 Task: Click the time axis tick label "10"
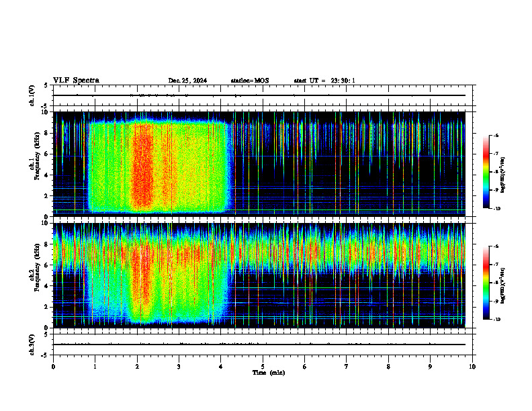tap(472, 367)
